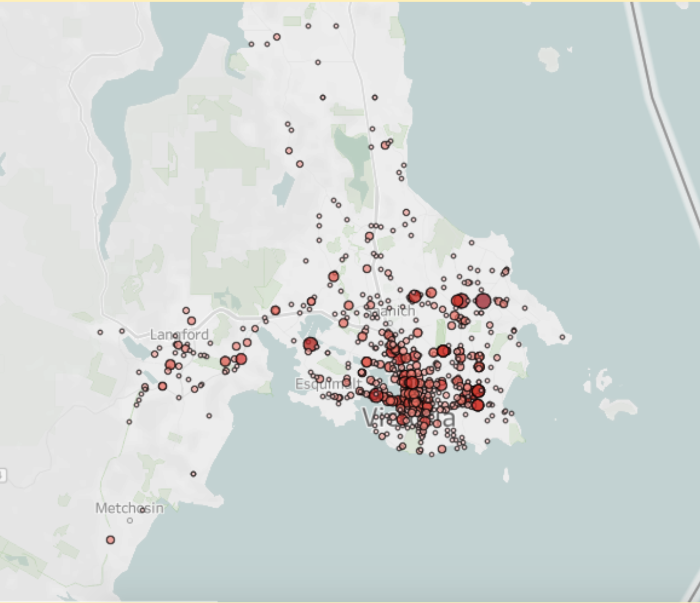Click marker on highway east of Langford
Image resolution: width=700 pixels, height=603 pixels.
coord(275,310)
